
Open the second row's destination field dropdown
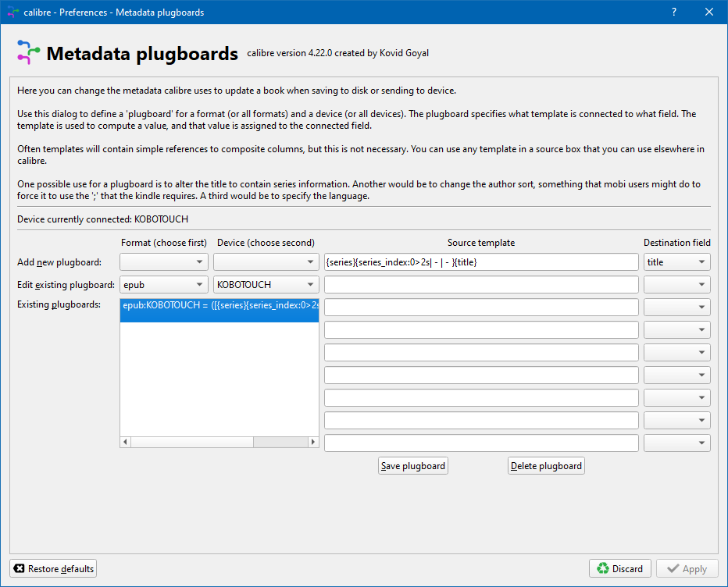677,284
